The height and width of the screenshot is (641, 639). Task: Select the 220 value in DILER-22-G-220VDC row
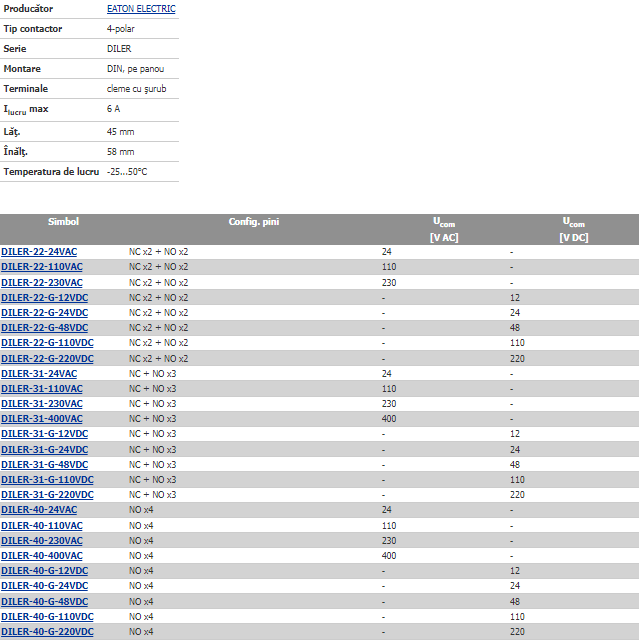tap(517, 359)
